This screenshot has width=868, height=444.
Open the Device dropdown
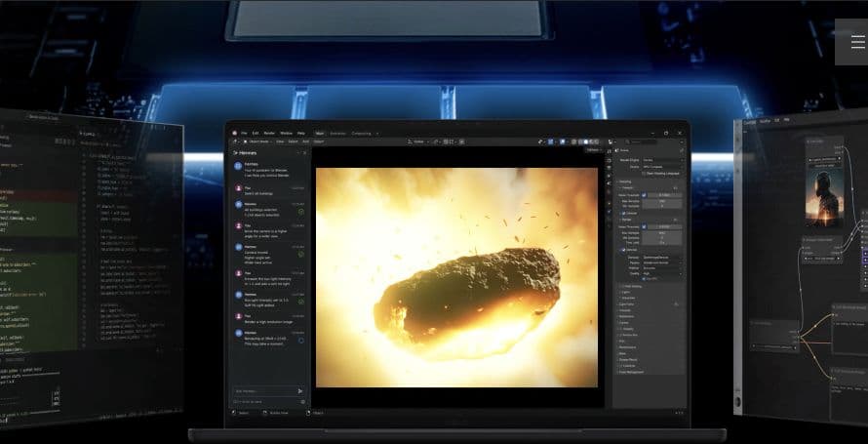(x=662, y=167)
